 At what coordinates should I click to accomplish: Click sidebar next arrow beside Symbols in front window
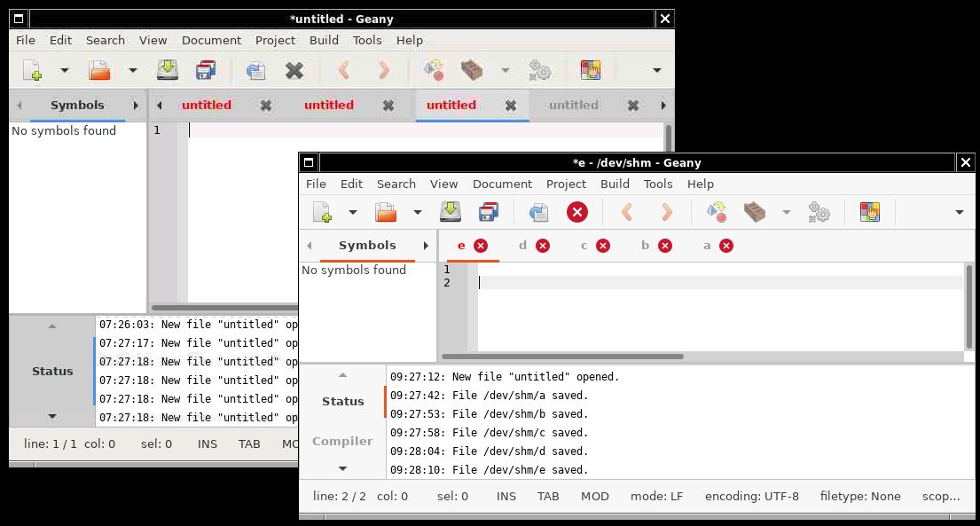click(x=426, y=246)
